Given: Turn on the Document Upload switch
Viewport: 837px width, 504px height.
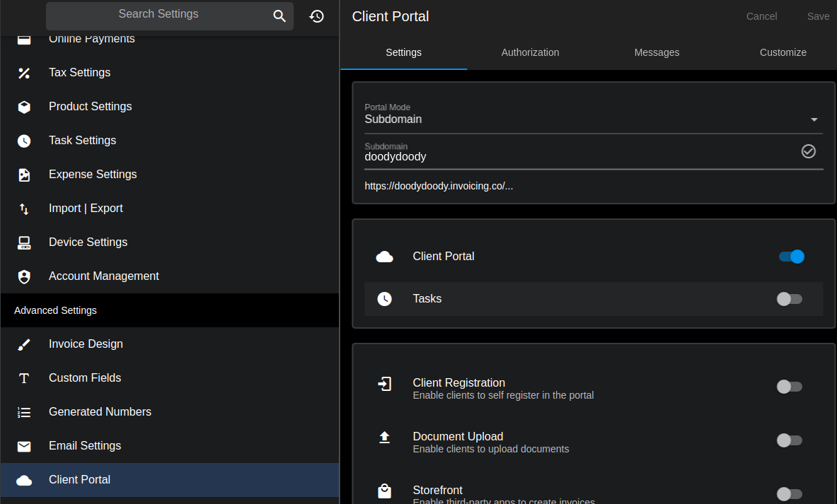Looking at the screenshot, I should tap(789, 440).
